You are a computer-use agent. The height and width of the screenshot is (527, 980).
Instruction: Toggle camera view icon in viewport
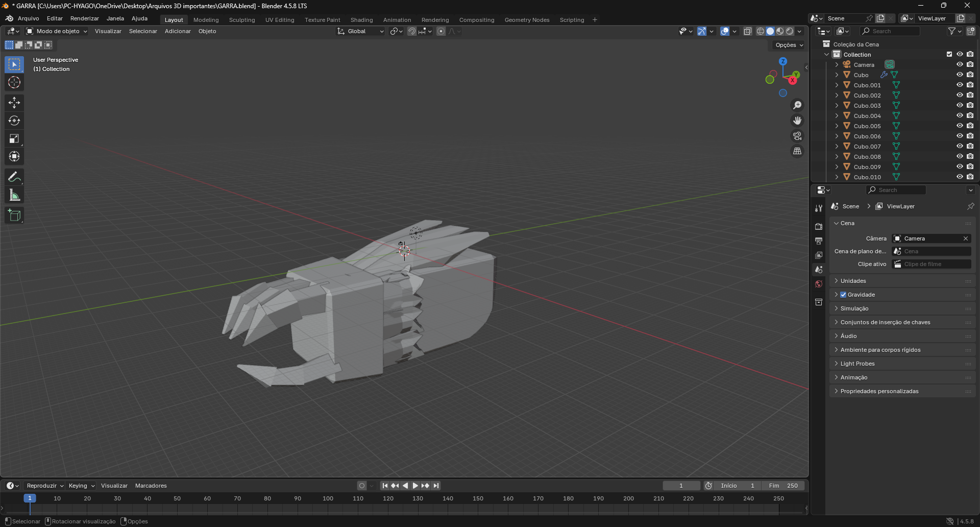coord(797,136)
